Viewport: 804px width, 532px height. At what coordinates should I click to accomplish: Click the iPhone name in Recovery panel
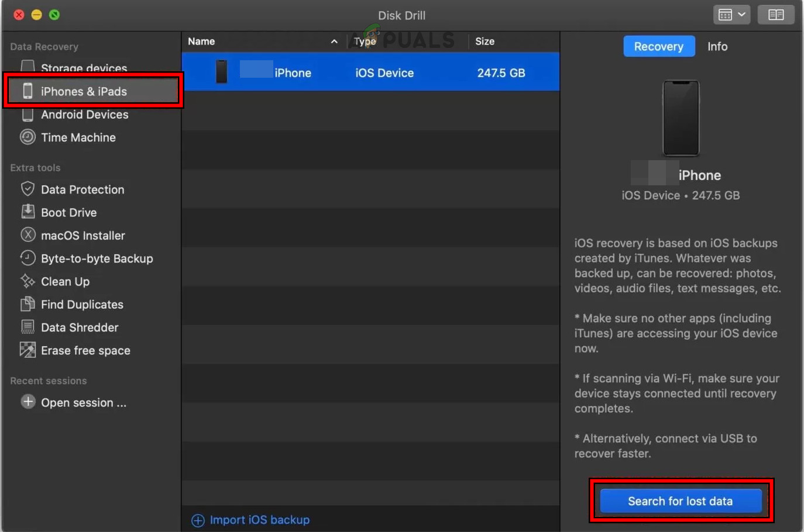pos(700,175)
